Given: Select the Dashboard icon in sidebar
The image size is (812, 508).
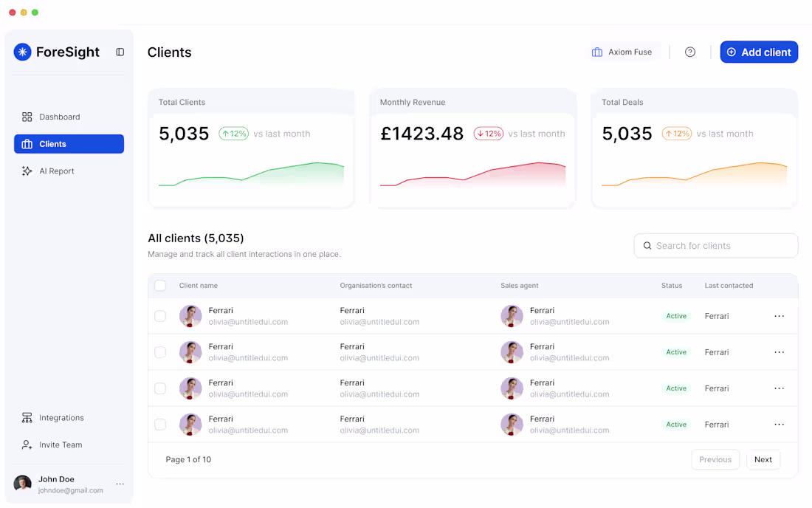Looking at the screenshot, I should click(28, 117).
